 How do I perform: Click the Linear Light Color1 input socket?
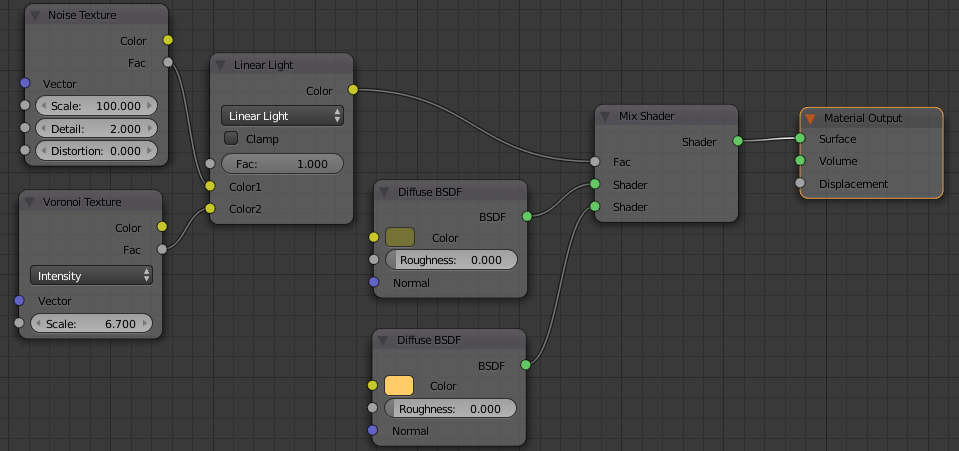point(210,186)
